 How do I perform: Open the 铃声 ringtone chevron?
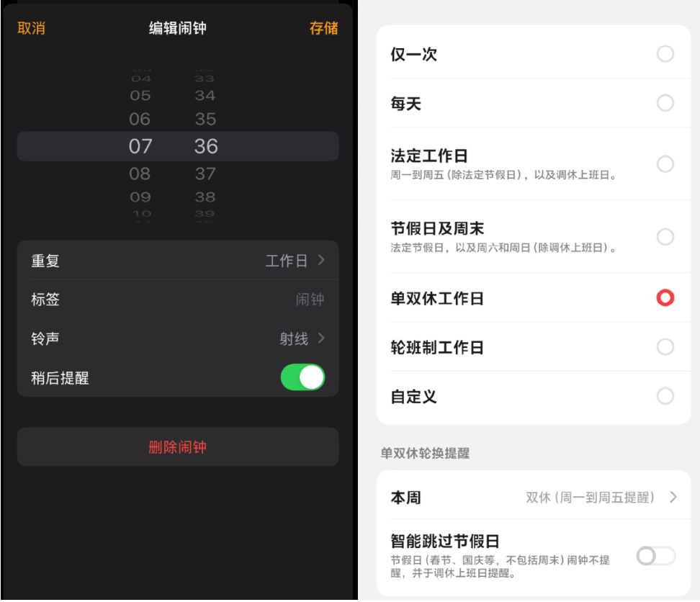point(321,338)
